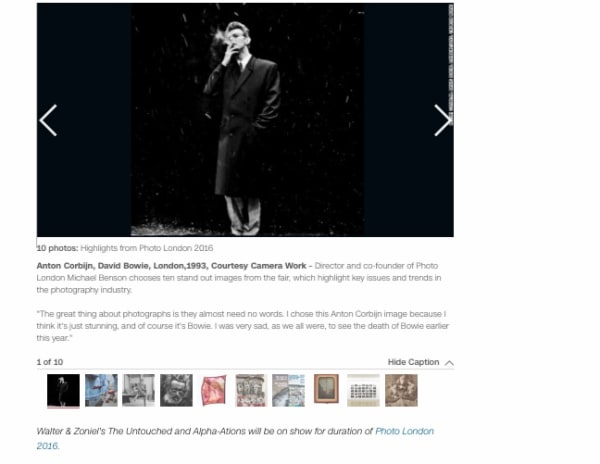Viewport: 600px width, 464px height.
Task: Open the third grayscale interior thumbnail
Action: (139, 390)
